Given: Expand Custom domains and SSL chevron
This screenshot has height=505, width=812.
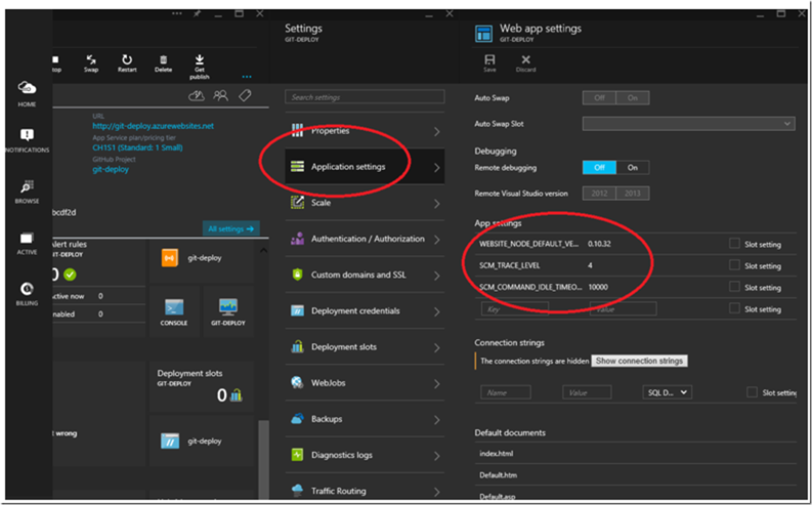Looking at the screenshot, I should [437, 275].
